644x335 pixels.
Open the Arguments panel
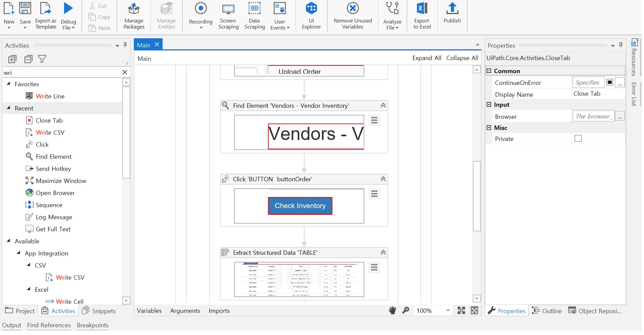(x=185, y=310)
